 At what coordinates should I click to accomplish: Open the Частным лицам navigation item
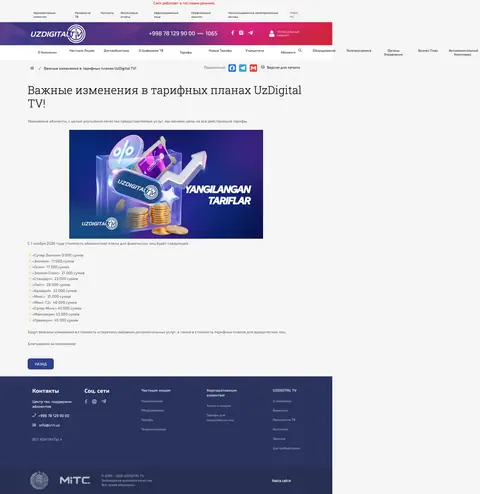tap(82, 51)
